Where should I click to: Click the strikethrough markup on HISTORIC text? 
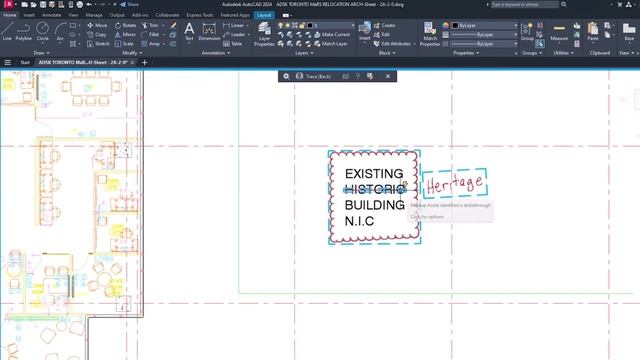(375, 190)
